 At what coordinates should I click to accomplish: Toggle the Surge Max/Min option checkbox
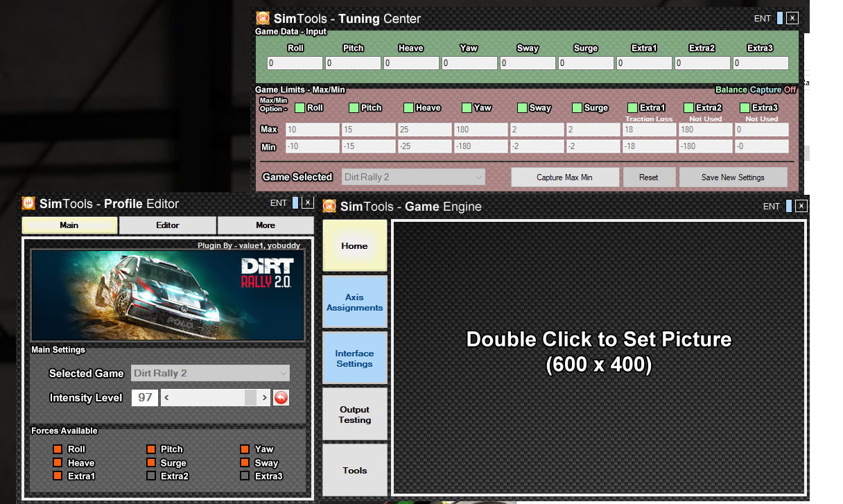577,107
